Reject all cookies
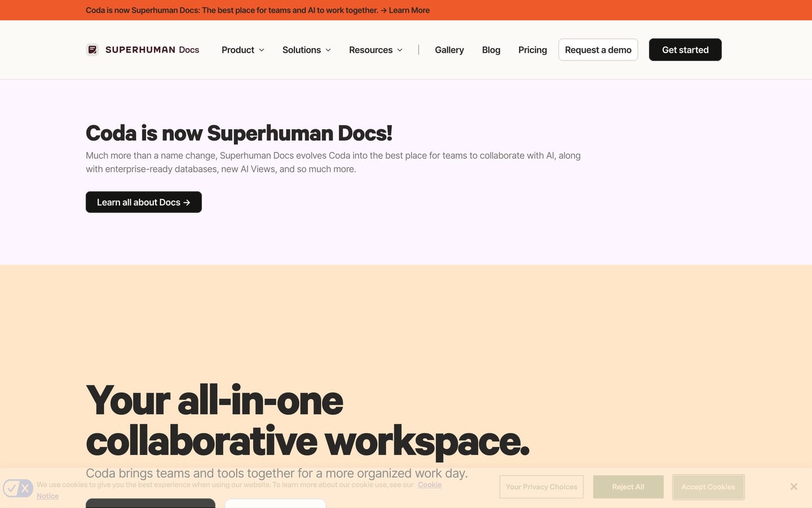The image size is (812, 508). click(x=628, y=487)
